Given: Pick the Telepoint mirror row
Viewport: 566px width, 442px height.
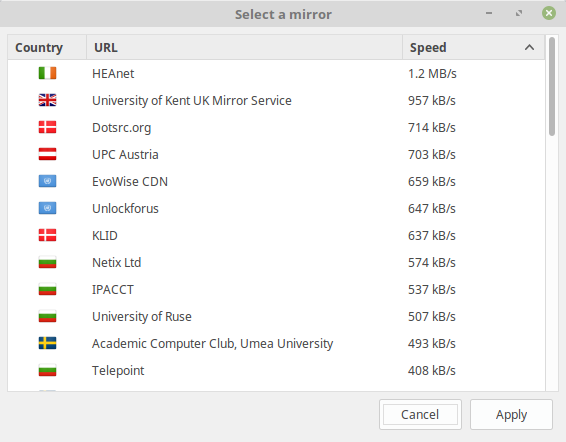Looking at the screenshot, I should (x=276, y=370).
